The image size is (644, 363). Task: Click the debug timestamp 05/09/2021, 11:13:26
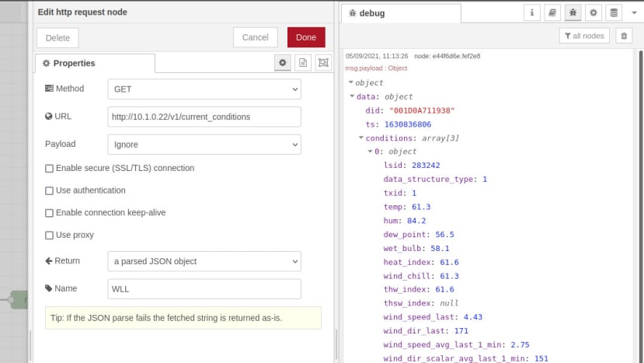377,56
